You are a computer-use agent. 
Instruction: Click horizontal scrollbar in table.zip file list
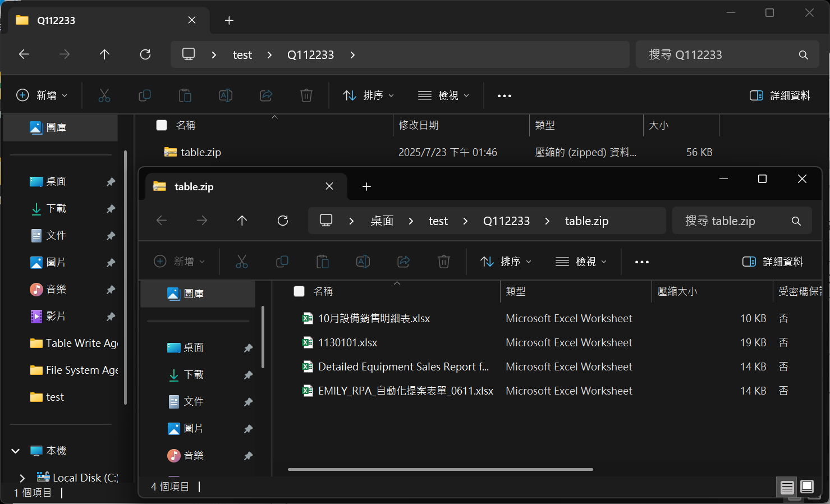440,469
